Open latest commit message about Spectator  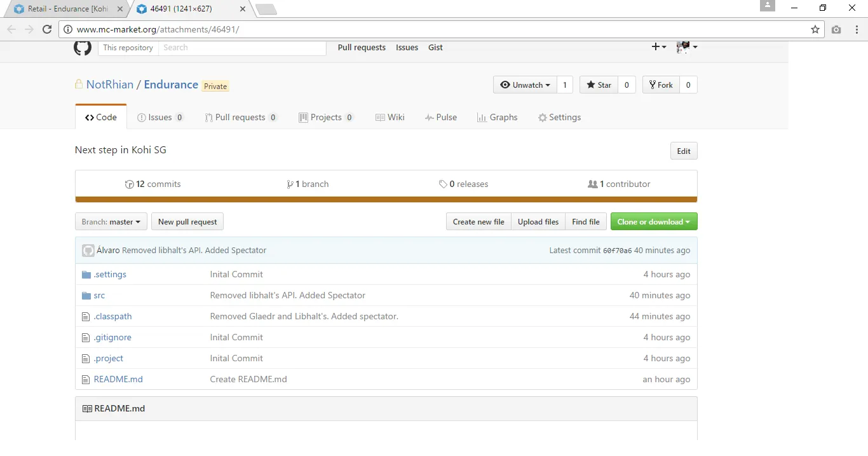[x=194, y=250]
